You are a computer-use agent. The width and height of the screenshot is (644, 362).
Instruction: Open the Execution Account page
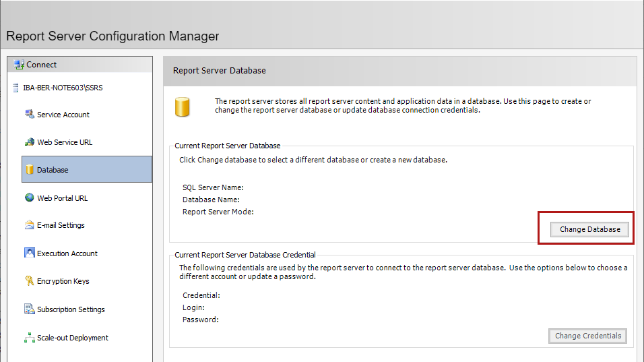click(67, 253)
